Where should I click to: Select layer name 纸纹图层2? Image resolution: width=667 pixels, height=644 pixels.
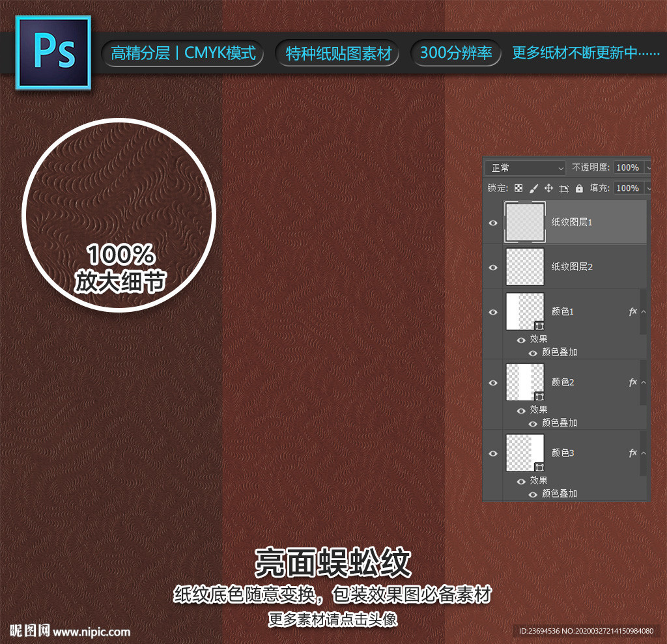point(572,267)
